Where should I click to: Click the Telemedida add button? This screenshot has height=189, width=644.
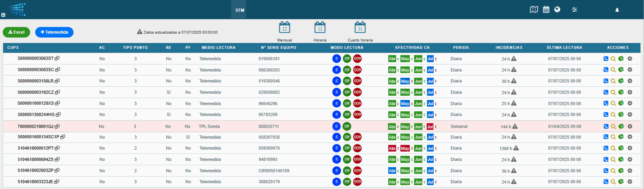click(x=54, y=32)
